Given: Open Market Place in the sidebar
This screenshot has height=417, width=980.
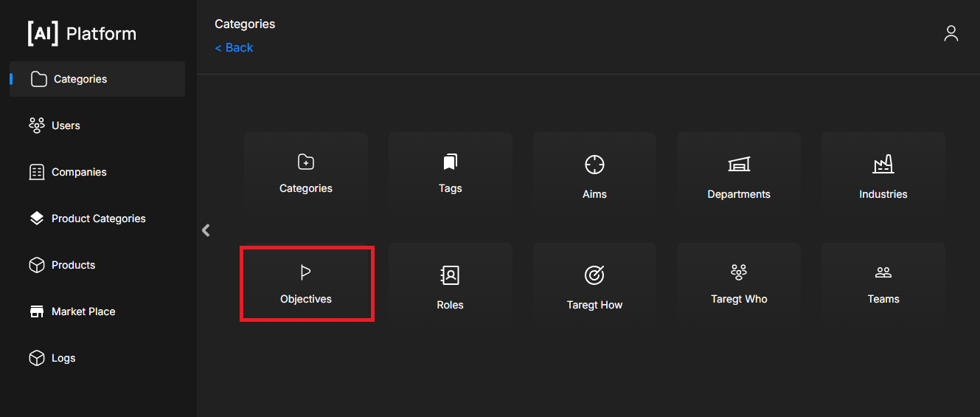Looking at the screenshot, I should [x=83, y=311].
